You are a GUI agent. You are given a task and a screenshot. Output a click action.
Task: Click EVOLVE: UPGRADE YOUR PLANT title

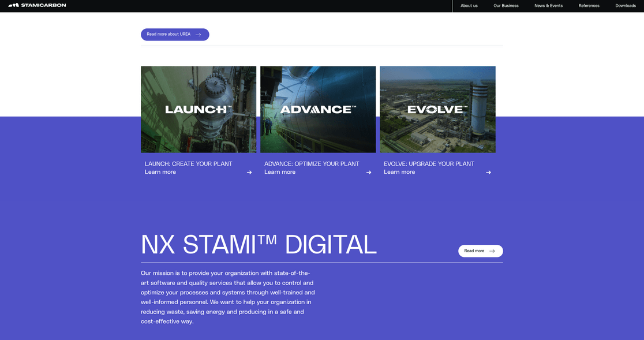429,164
